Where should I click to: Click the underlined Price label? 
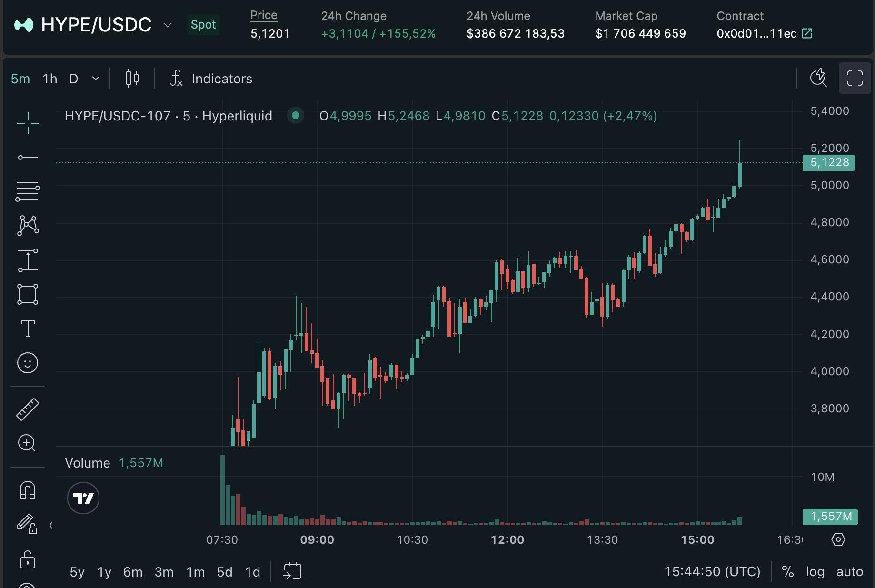(264, 15)
